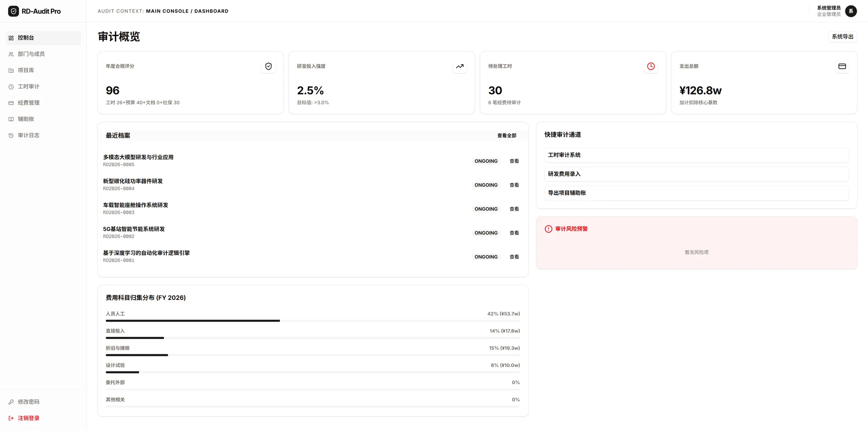868x431 pixels.
Task: Click ONGOING badge for RD2026-0005
Action: click(486, 161)
